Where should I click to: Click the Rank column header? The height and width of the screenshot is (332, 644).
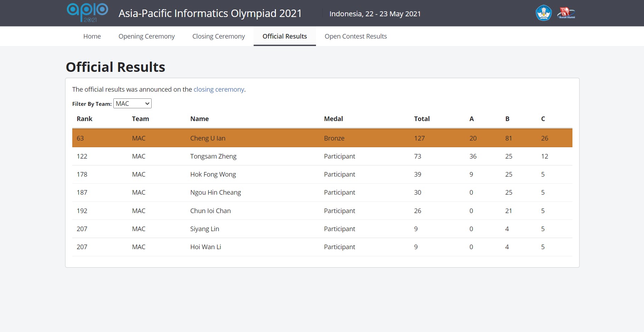84,119
